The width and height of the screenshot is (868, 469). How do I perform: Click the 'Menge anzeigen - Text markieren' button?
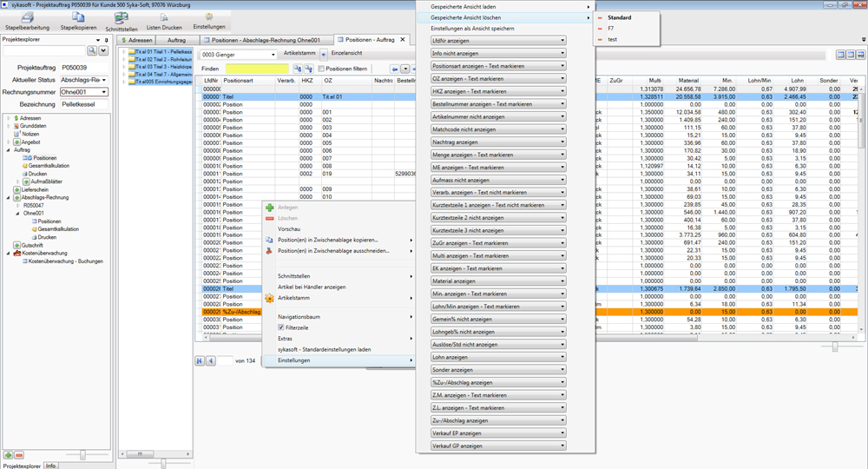(498, 155)
